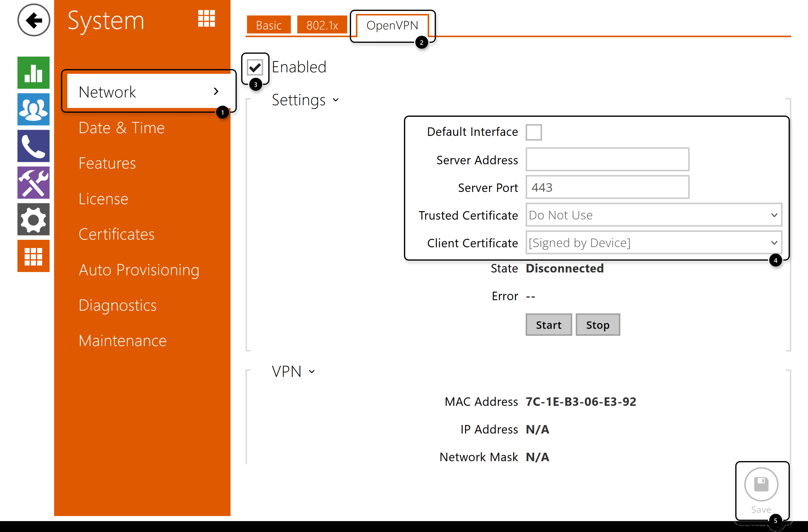Open the License menu item
Screen dimensions: 808x532
coord(103,199)
